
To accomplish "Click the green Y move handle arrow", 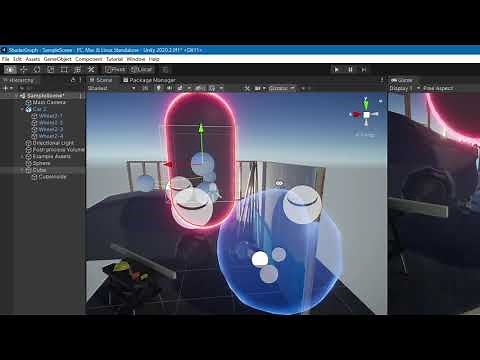I will (201, 129).
